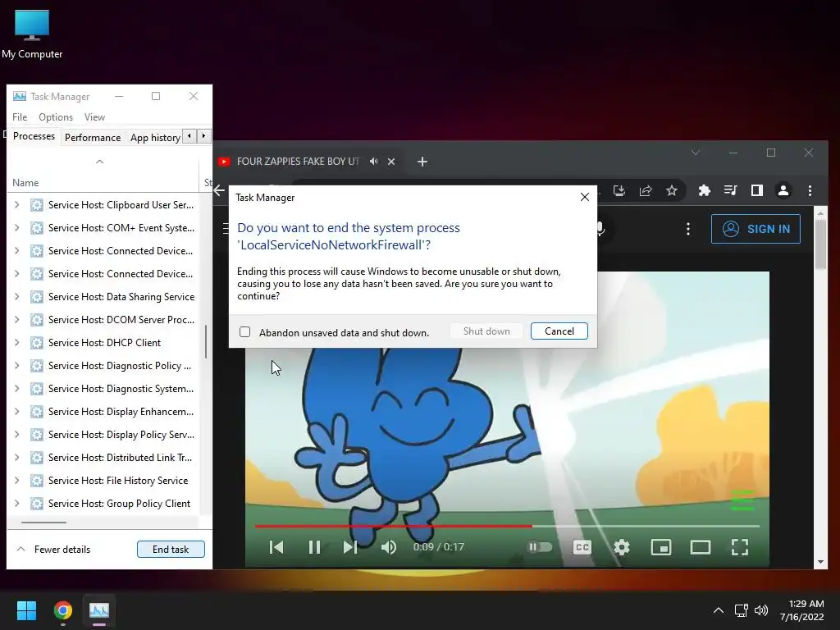Screen dimensions: 840x630
Task: Open Chrome media controls icon
Action: [730, 190]
